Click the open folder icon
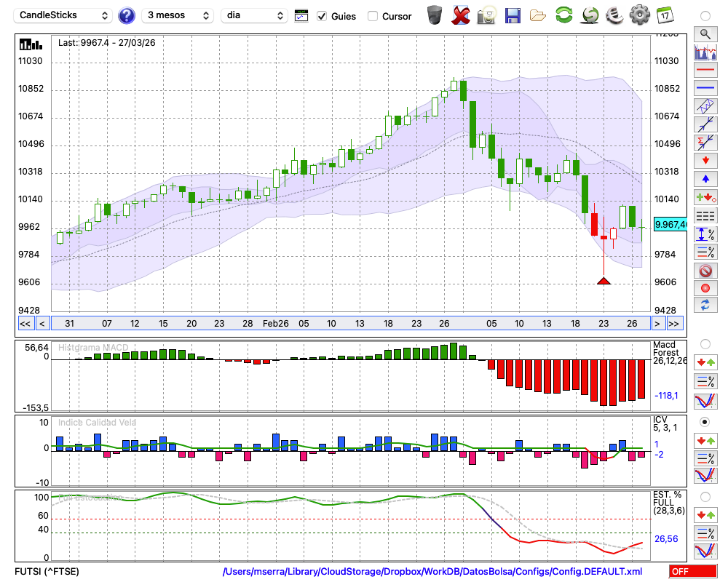Screen dimensions: 728x582 coord(538,16)
